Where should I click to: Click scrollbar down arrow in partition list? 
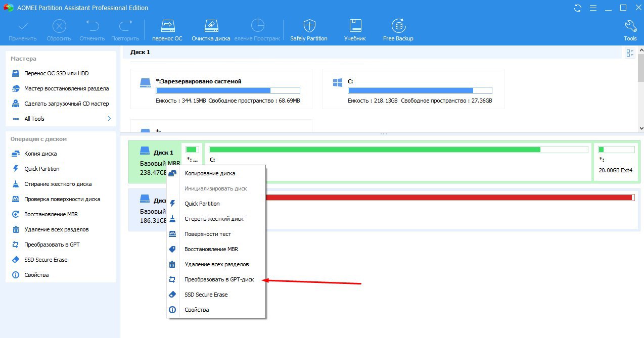[x=641, y=128]
